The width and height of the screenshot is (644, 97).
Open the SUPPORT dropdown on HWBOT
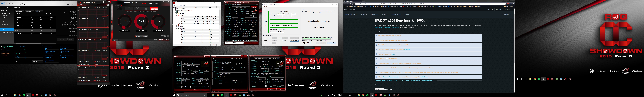(x=499, y=9)
